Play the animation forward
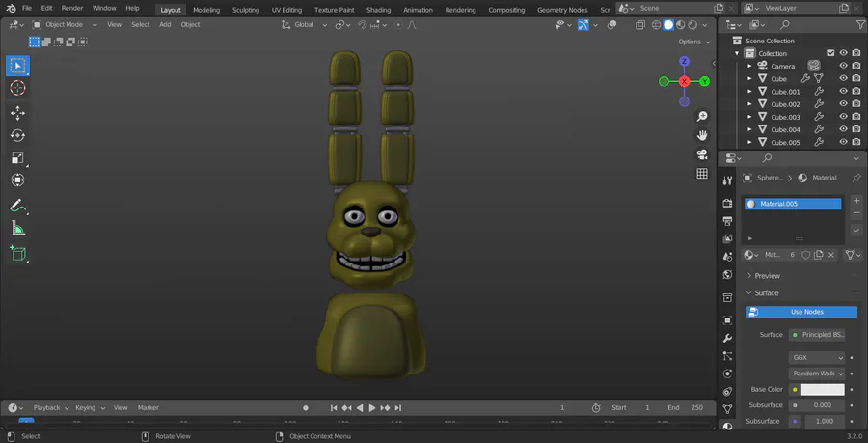 click(372, 408)
